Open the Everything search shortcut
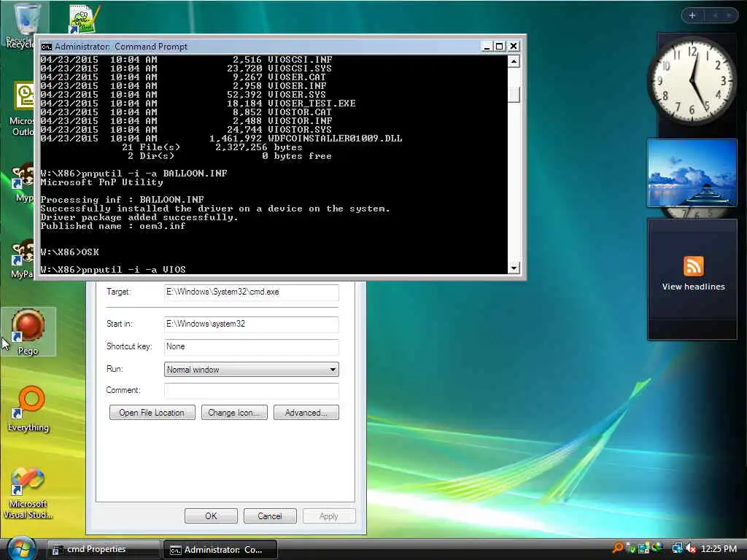This screenshot has width=747, height=560. coord(28,408)
